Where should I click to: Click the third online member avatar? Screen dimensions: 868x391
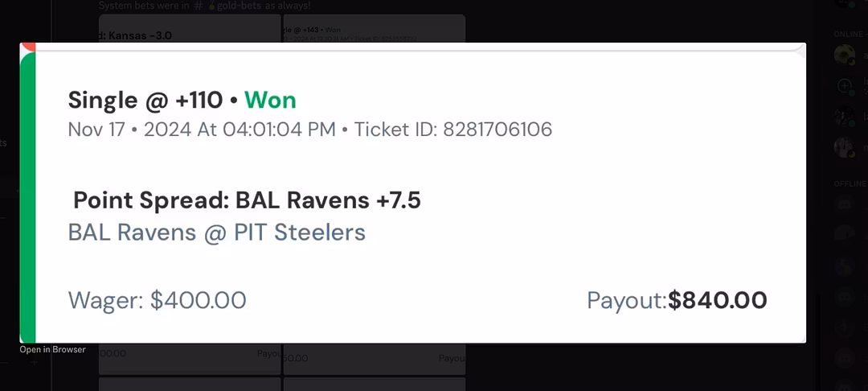(x=844, y=117)
